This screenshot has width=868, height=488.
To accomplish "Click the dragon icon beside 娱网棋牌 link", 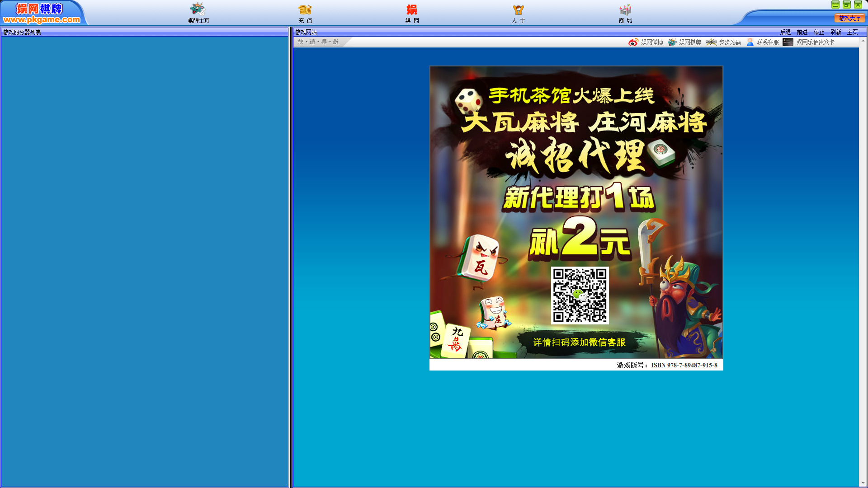I will 672,42.
